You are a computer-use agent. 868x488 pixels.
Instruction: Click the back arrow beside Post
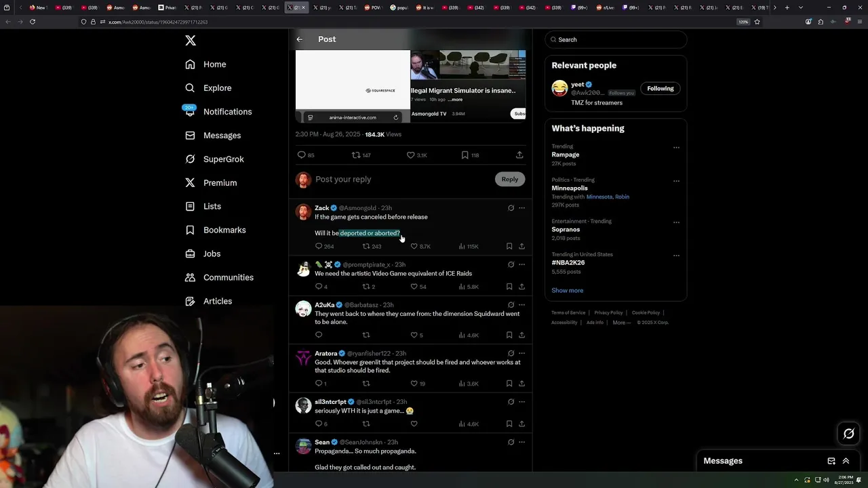300,39
